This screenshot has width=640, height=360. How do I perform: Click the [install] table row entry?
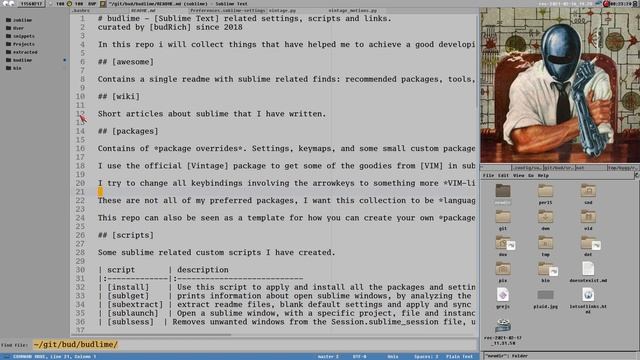click(x=128, y=287)
